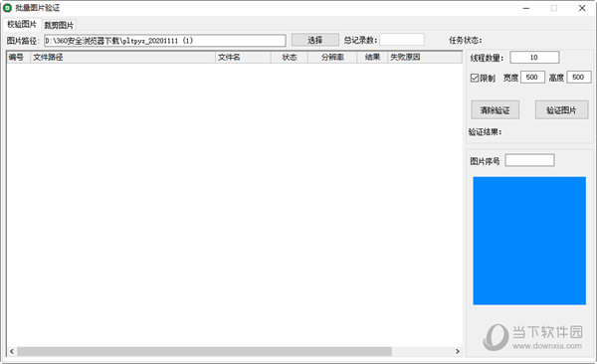
Task: Click the 状态 column header
Action: point(290,57)
